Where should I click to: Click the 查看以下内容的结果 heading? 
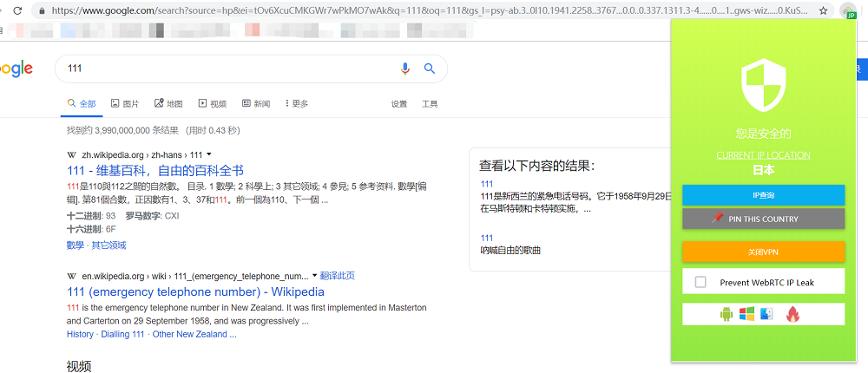point(537,166)
